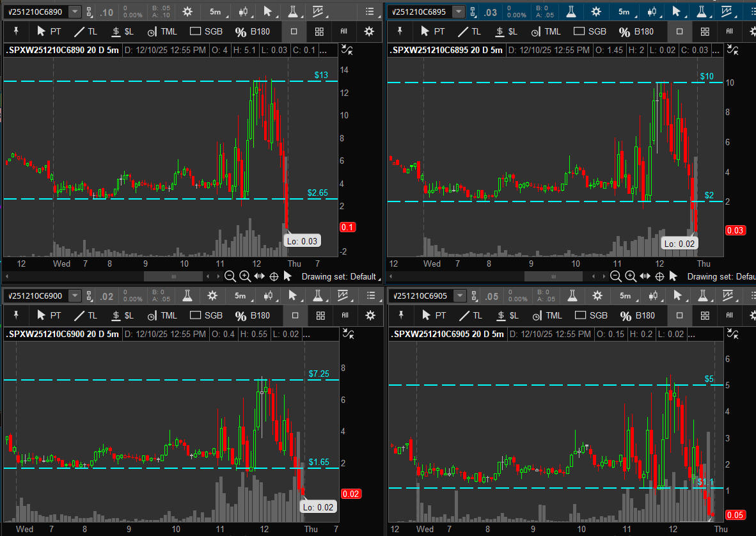Toggle single-chart drawing mode square in C6900 toolbar
Viewport: 756px width, 536px height.
click(295, 315)
